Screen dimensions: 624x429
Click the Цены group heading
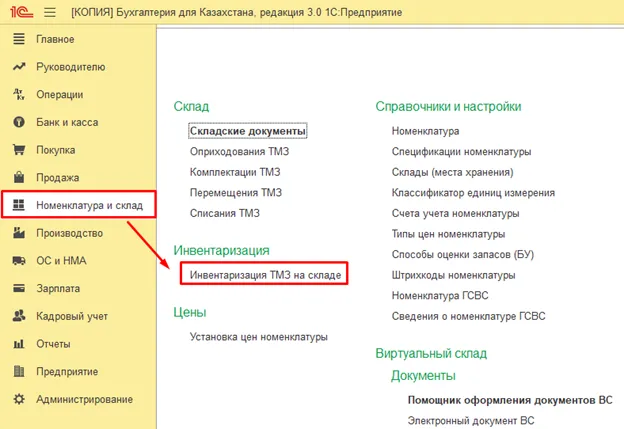pyautogui.click(x=190, y=312)
